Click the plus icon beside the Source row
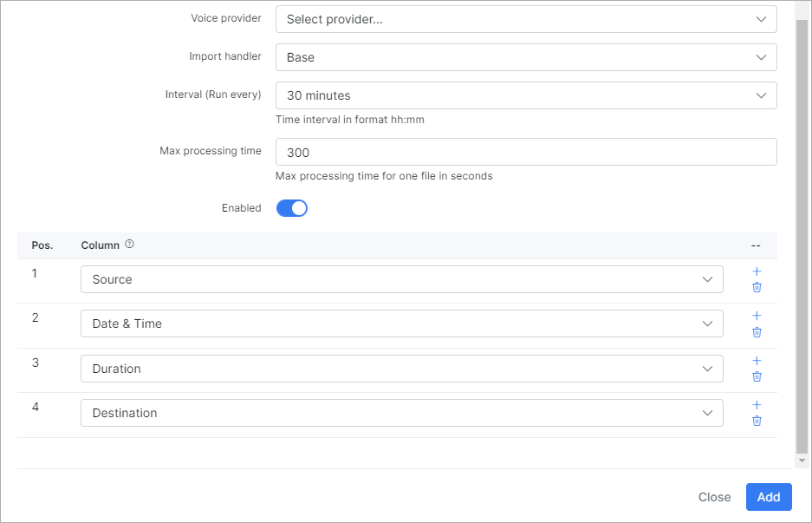 coord(756,271)
